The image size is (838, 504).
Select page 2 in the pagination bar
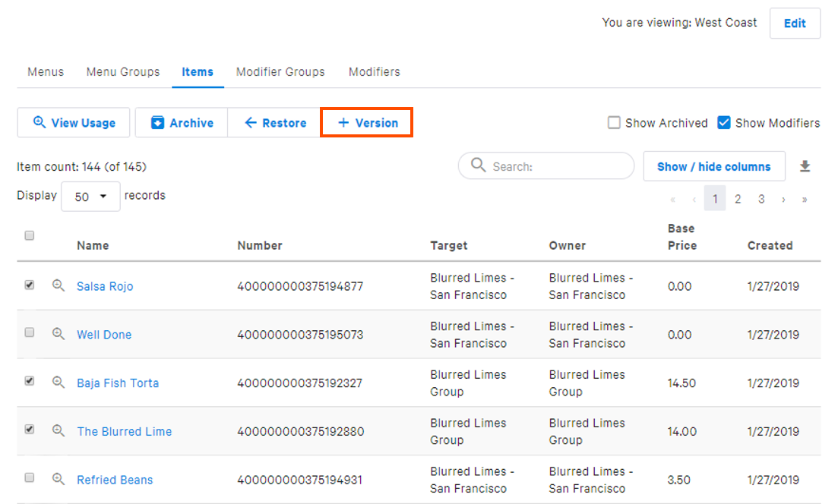[x=738, y=198]
